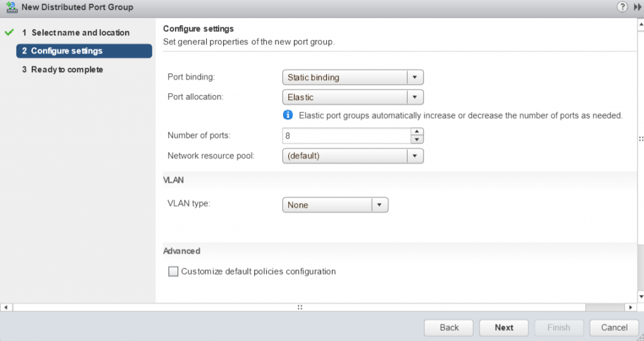
Task: Click the help question mark icon
Action: (621, 7)
